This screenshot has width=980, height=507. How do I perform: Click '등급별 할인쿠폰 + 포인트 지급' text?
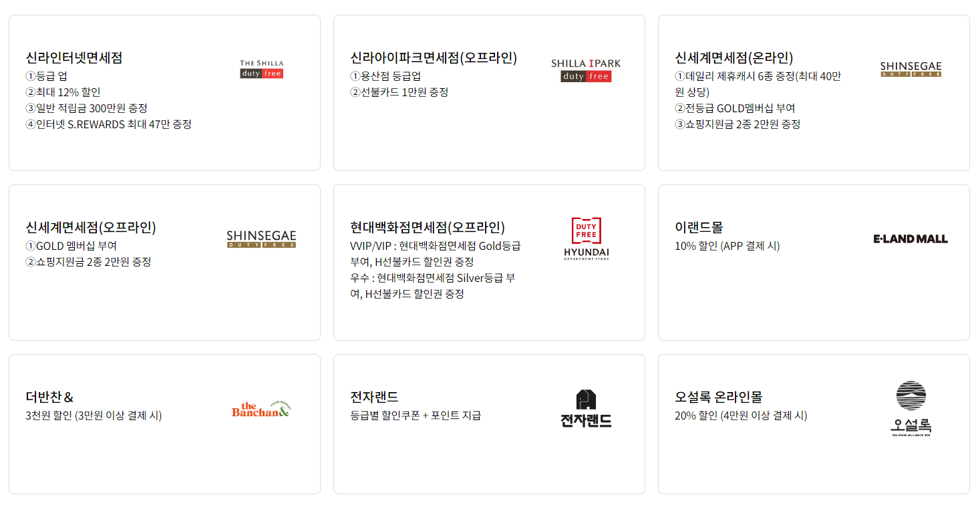(x=416, y=415)
